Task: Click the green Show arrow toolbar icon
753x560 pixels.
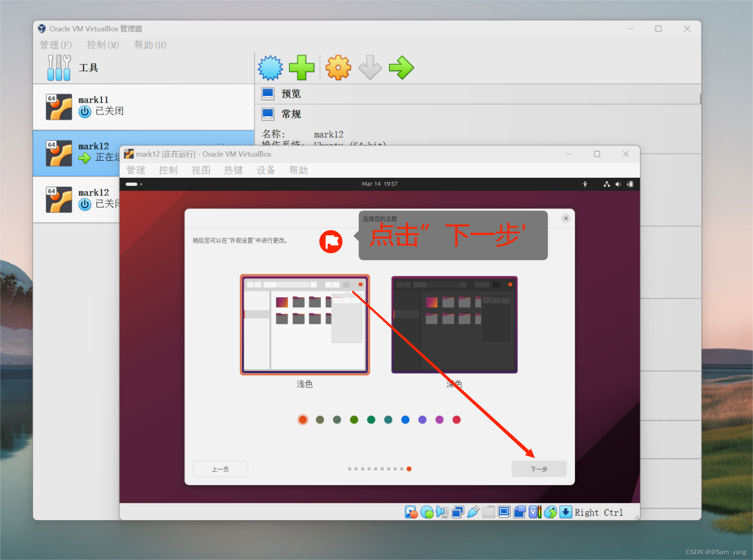Action: [x=401, y=68]
